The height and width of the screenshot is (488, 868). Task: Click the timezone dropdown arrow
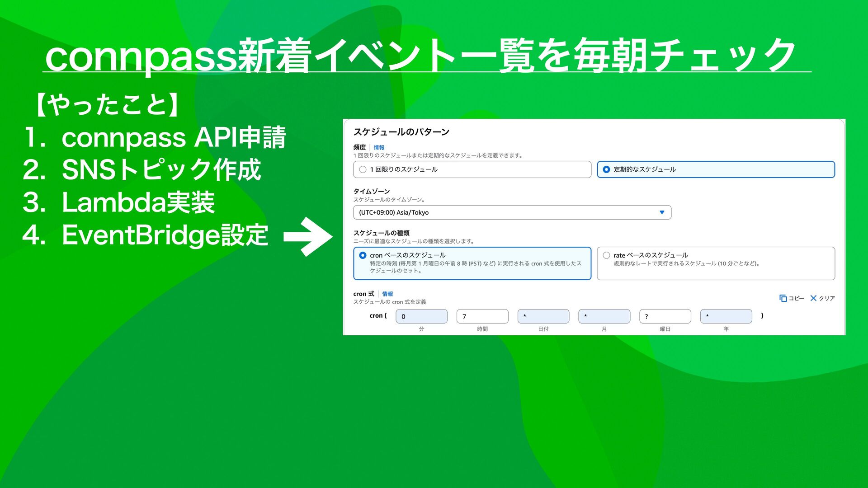[662, 212]
